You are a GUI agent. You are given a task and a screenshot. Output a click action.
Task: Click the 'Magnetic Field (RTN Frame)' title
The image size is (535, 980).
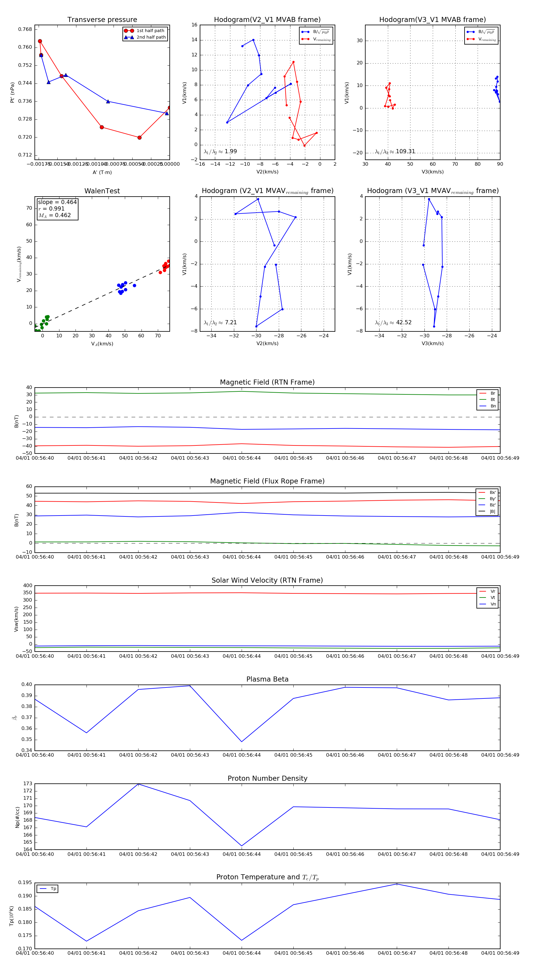pyautogui.click(x=267, y=382)
